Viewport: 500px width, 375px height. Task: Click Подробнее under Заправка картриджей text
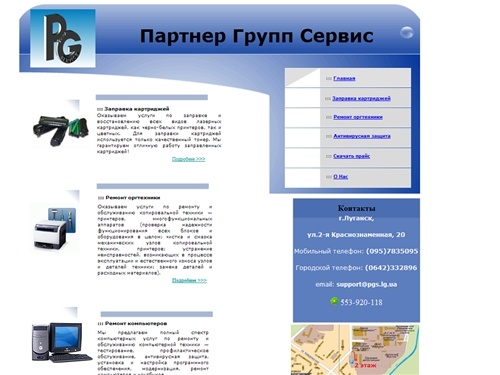[188, 159]
